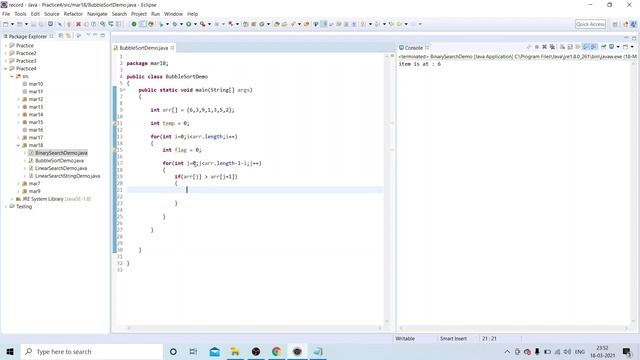Collapse the src folder node
This screenshot has height=360, width=640.
[12, 76]
